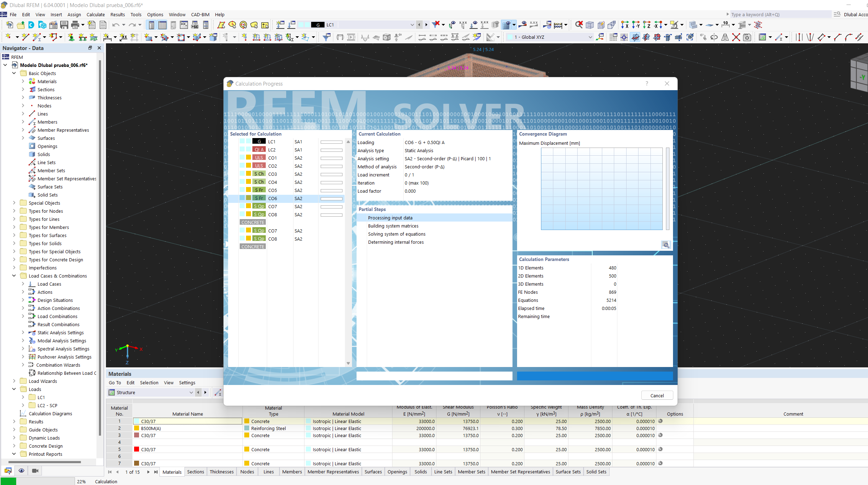This screenshot has width=868, height=485.
Task: Set view in Z direction
Action: [647, 25]
